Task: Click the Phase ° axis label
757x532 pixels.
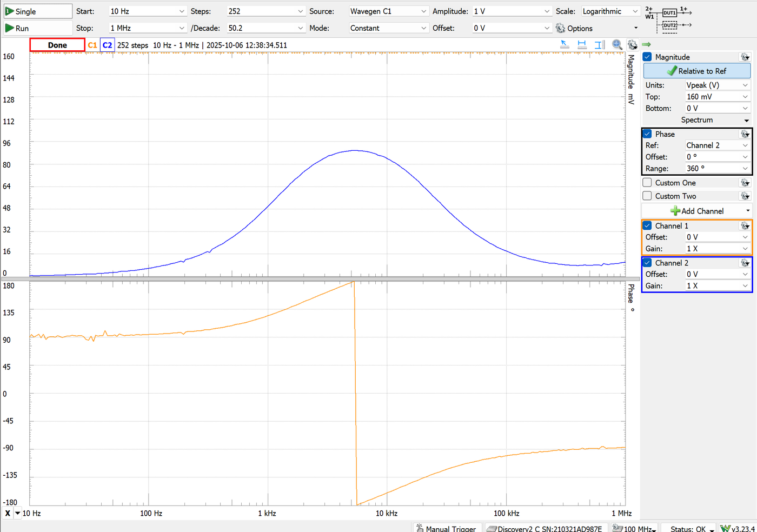Action: click(631, 298)
